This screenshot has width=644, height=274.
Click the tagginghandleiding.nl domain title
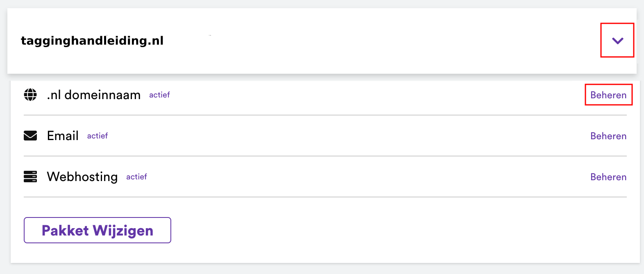92,41
